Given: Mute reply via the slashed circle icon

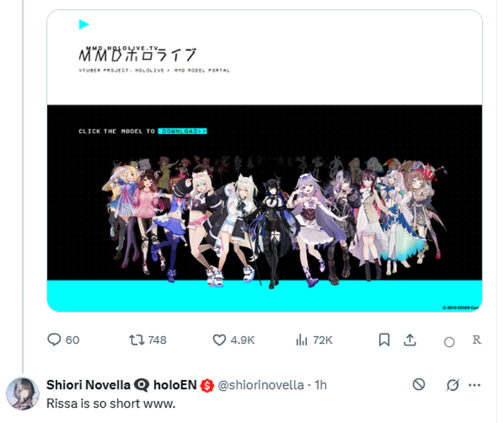Looking at the screenshot, I should pos(453,385).
